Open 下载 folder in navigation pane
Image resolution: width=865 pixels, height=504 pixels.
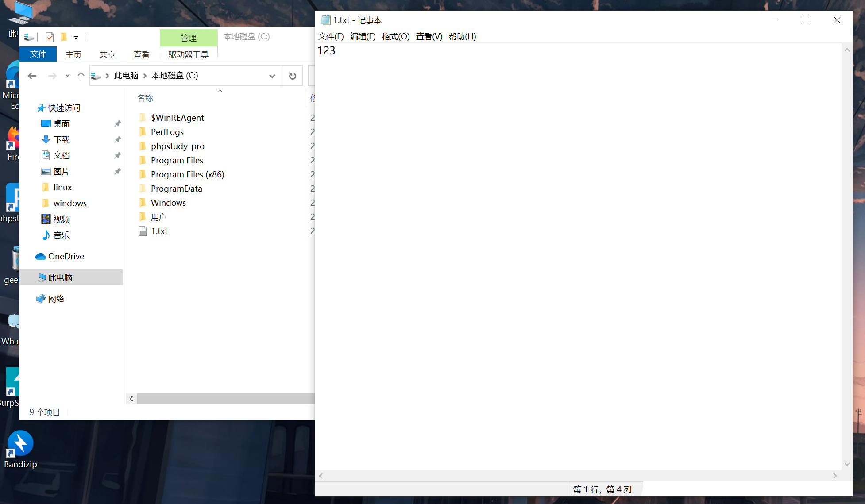(x=62, y=140)
